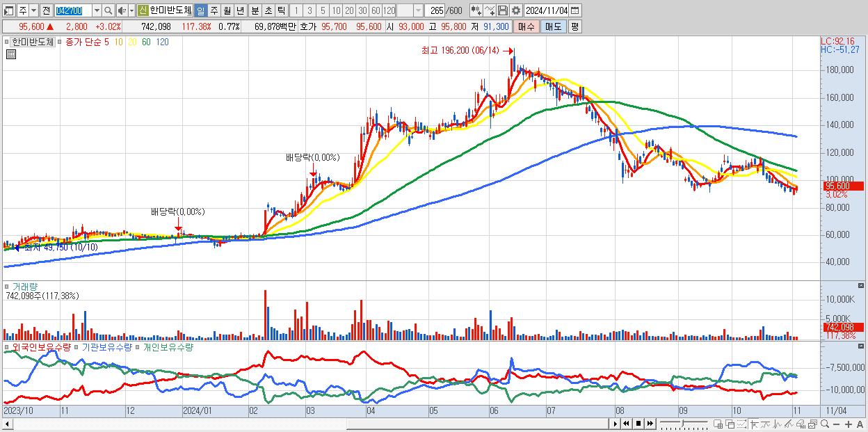Viewport: 868px width, 432px height.
Task: Expand the dropdown beside the speaker icon
Action: 131,10
